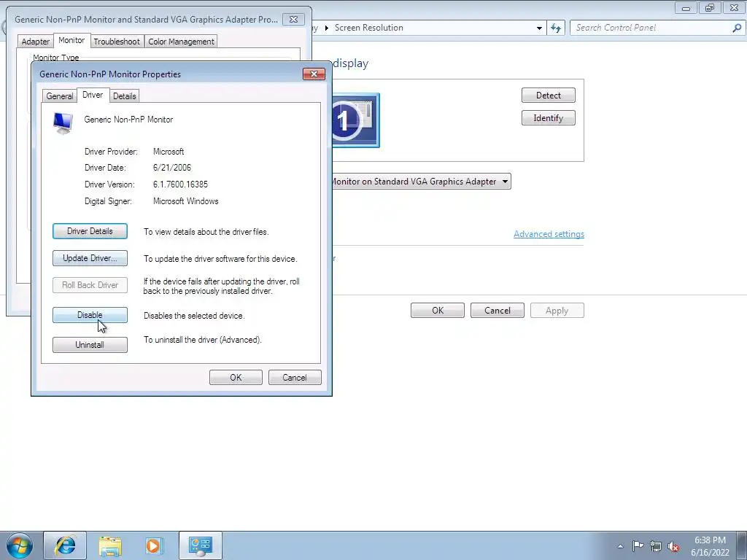This screenshot has height=560, width=747.
Task: Confirm with OK in monitor properties dialog
Action: [x=236, y=377]
